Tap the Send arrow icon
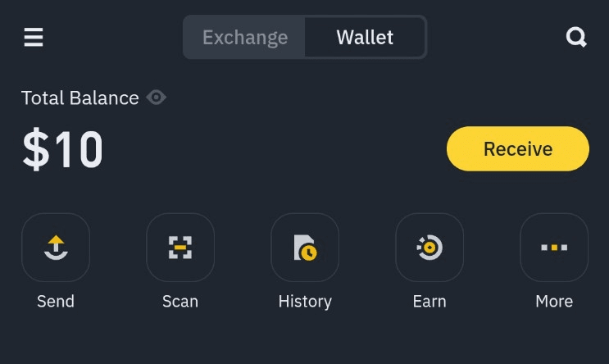The width and height of the screenshot is (609, 364). [x=56, y=248]
